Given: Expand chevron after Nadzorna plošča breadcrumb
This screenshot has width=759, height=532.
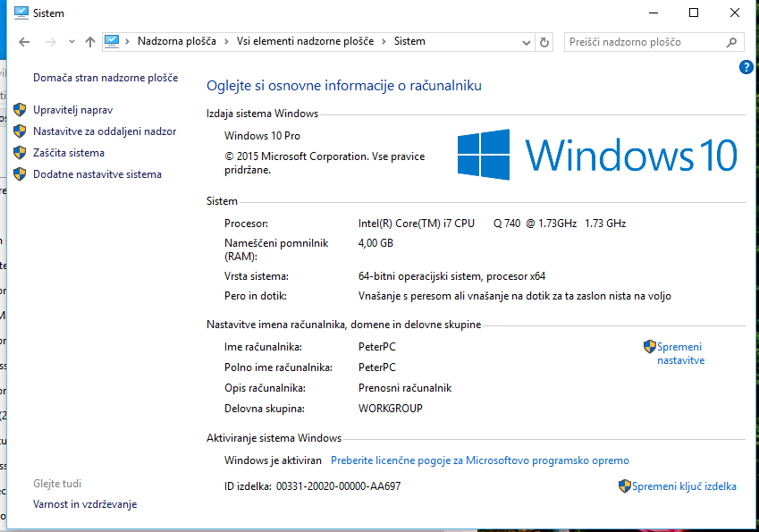Looking at the screenshot, I should tap(226, 42).
